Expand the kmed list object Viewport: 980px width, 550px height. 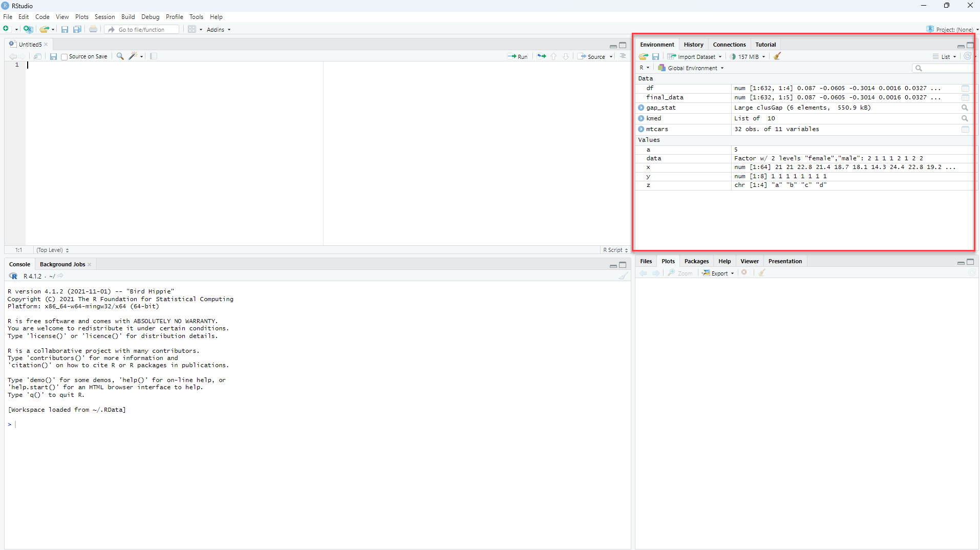[x=641, y=118]
